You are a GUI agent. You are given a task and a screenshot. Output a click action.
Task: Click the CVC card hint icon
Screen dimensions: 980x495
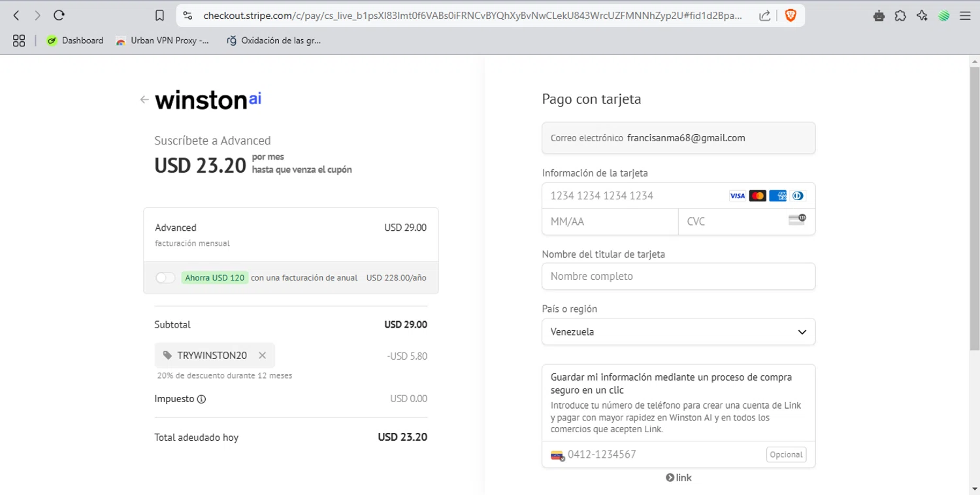(797, 220)
